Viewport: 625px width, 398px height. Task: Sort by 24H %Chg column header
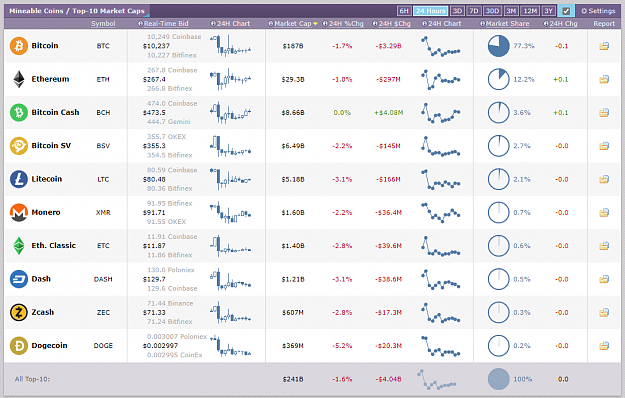(346, 24)
